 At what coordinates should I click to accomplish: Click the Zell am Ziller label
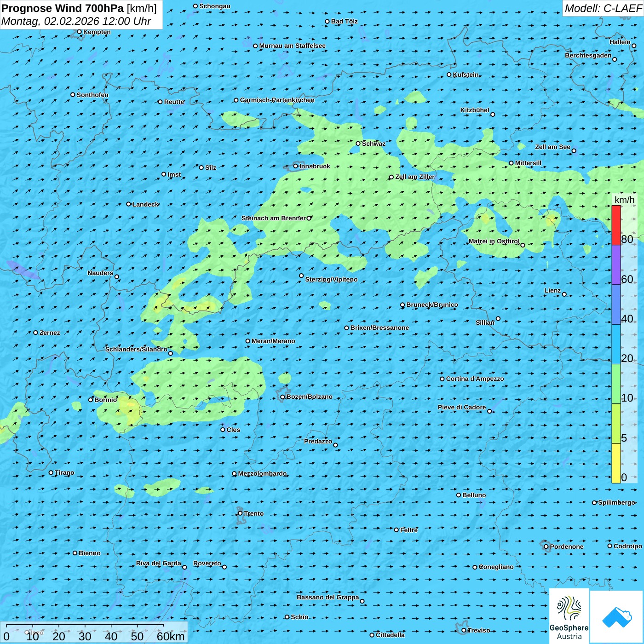click(x=414, y=177)
